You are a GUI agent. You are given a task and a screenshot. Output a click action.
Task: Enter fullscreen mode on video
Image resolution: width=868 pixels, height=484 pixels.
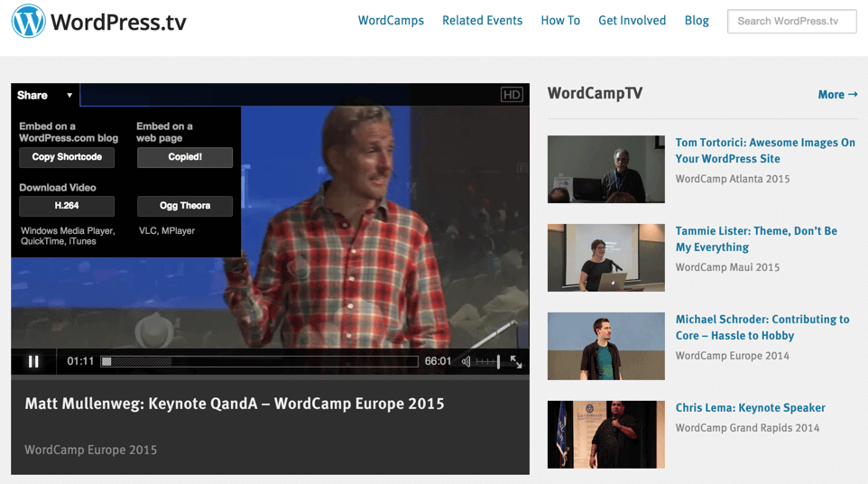coord(516,361)
